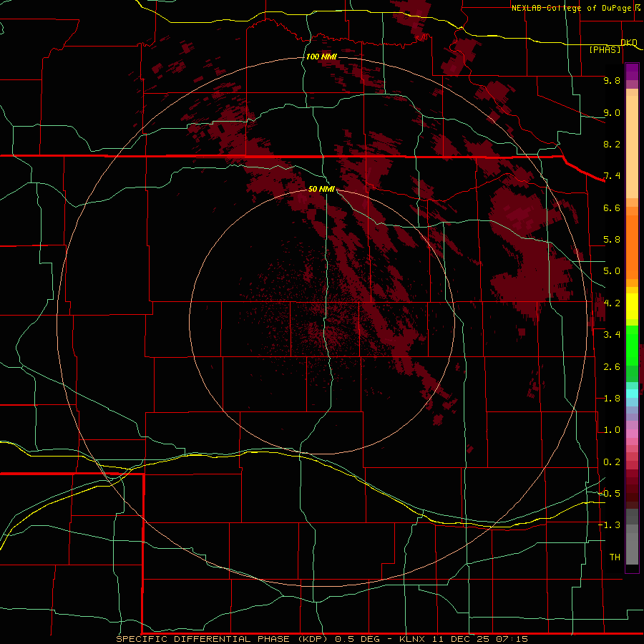Click the 9.0 scale value
Screen dimensions: 644x644
pos(612,112)
